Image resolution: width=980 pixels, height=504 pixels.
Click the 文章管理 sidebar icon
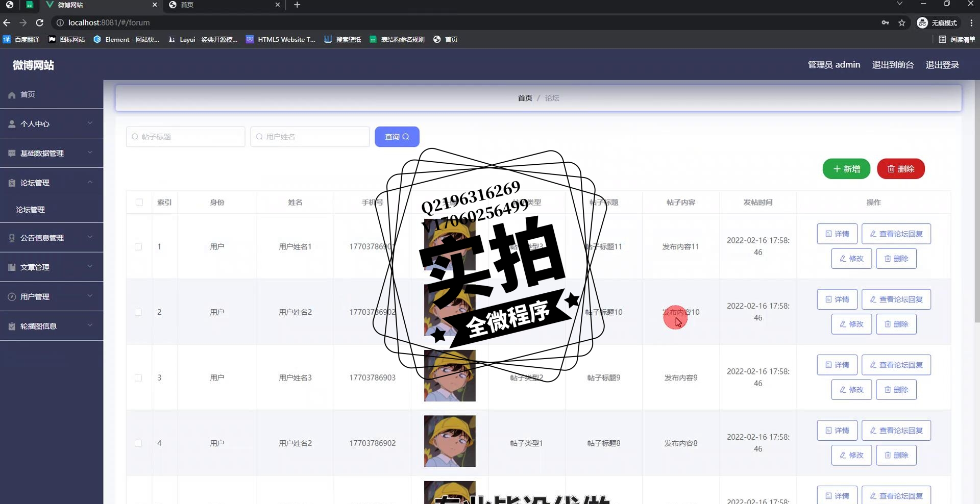12,267
